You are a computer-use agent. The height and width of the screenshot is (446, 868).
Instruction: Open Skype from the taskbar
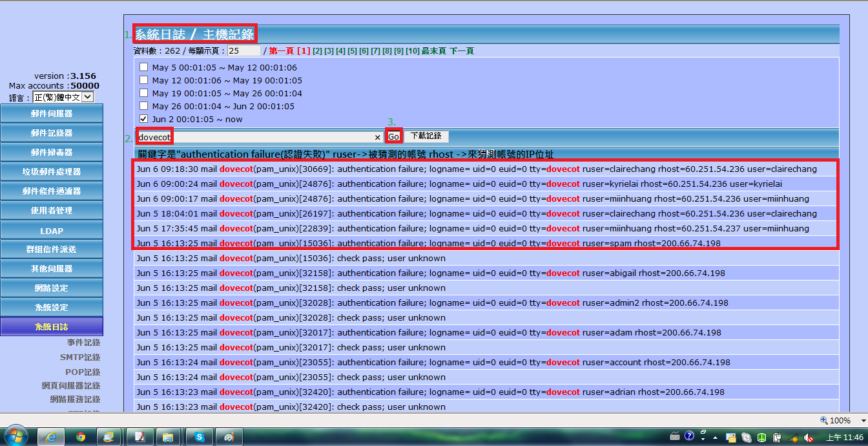click(200, 436)
